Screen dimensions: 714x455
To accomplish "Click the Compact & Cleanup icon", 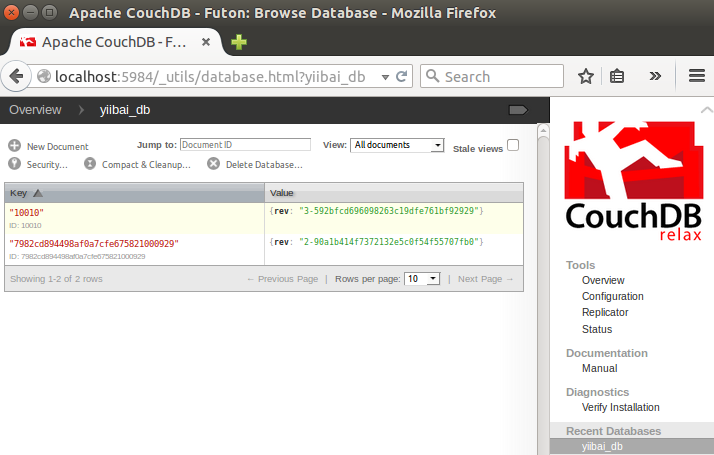I will pyautogui.click(x=90, y=164).
